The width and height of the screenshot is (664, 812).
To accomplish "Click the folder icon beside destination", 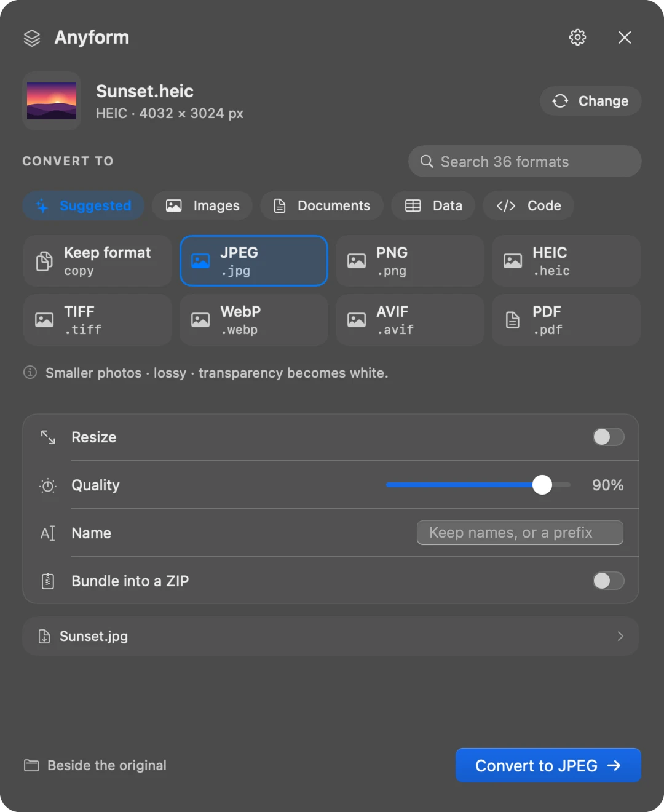I will 31,765.
